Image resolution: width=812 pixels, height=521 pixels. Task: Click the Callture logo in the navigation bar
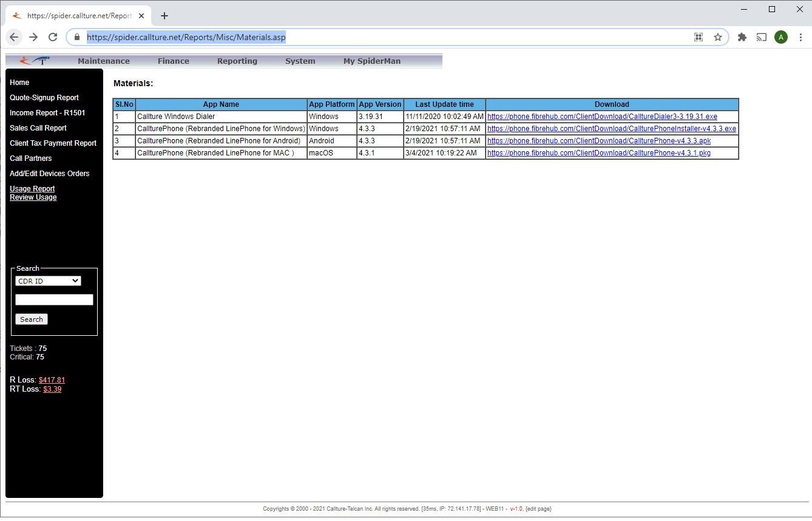click(35, 61)
